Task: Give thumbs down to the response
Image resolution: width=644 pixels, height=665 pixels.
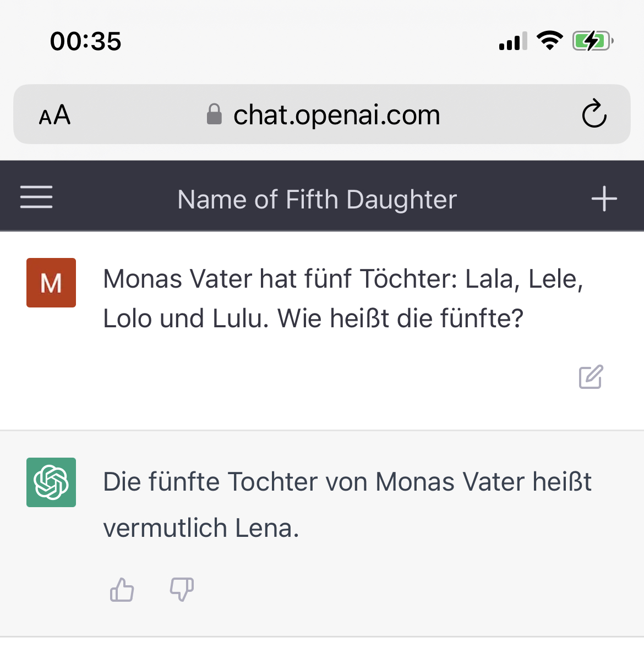Action: click(182, 590)
